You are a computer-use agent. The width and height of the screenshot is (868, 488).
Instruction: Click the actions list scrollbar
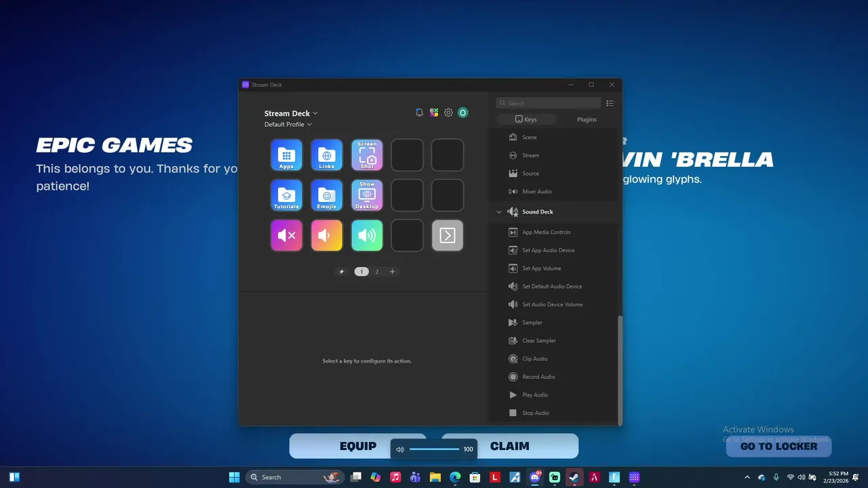point(619,370)
